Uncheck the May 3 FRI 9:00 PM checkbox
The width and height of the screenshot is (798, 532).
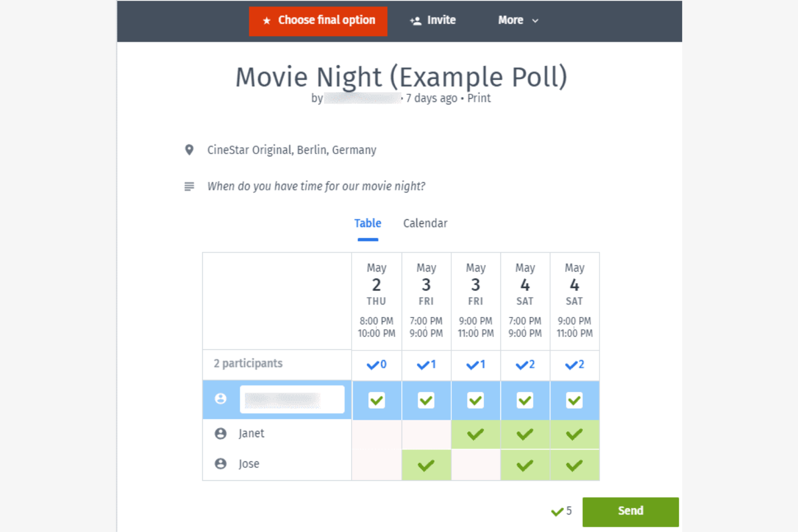coord(476,400)
